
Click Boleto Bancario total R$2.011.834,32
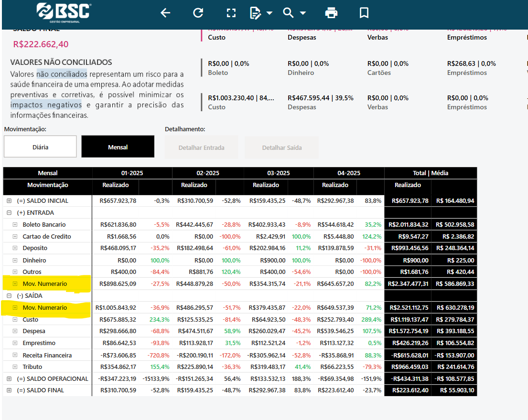(409, 225)
